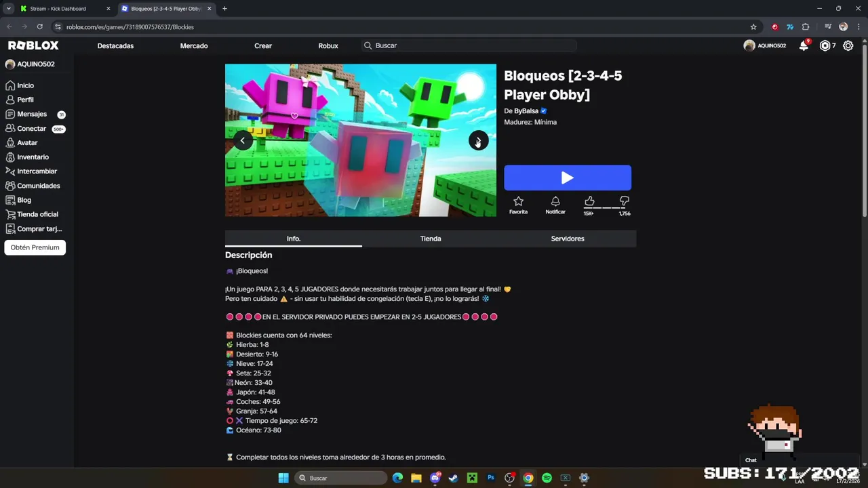
Task: Open Spotify from the taskbar
Action: click(547, 478)
